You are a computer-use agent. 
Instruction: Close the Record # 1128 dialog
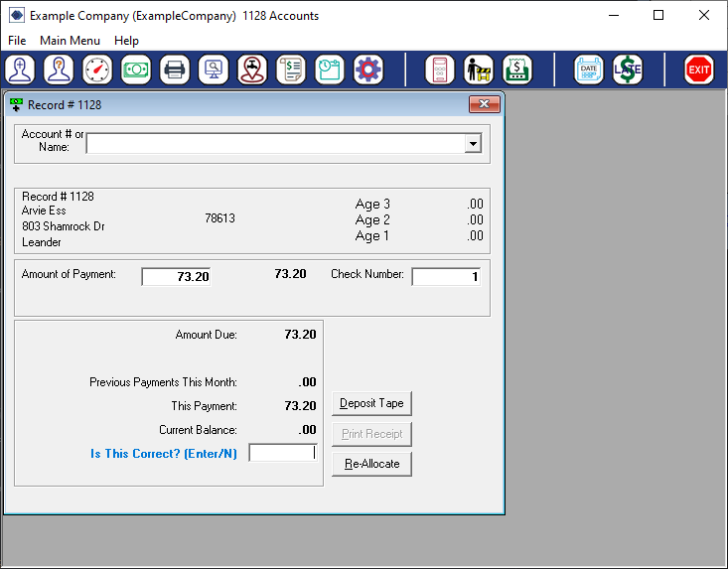(x=485, y=104)
